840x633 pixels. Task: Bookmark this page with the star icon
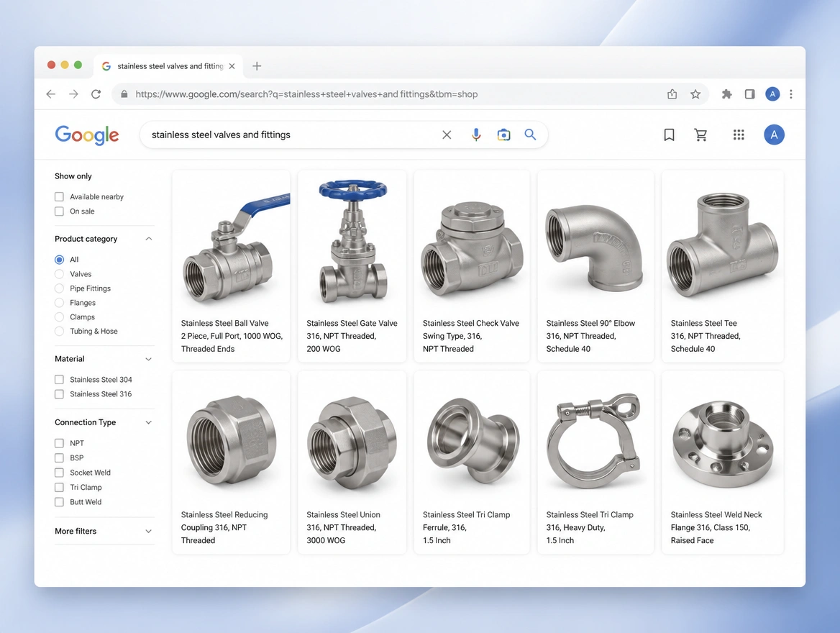click(x=695, y=94)
